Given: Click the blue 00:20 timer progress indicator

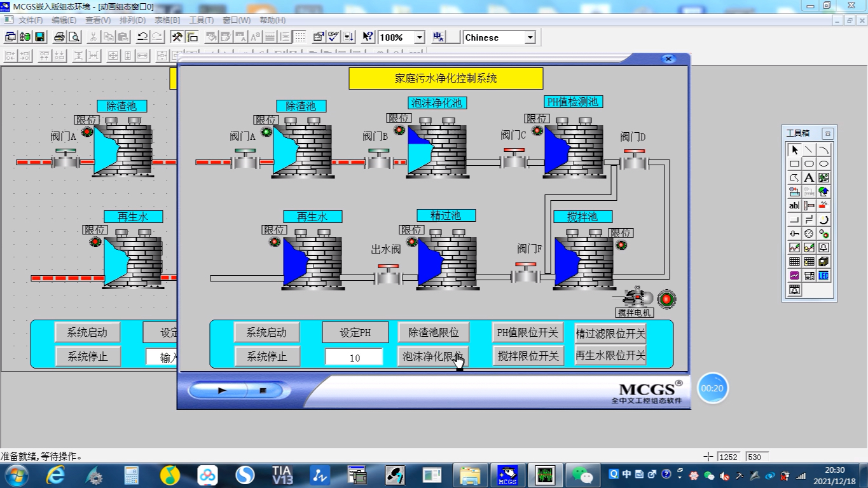Looking at the screenshot, I should point(712,388).
